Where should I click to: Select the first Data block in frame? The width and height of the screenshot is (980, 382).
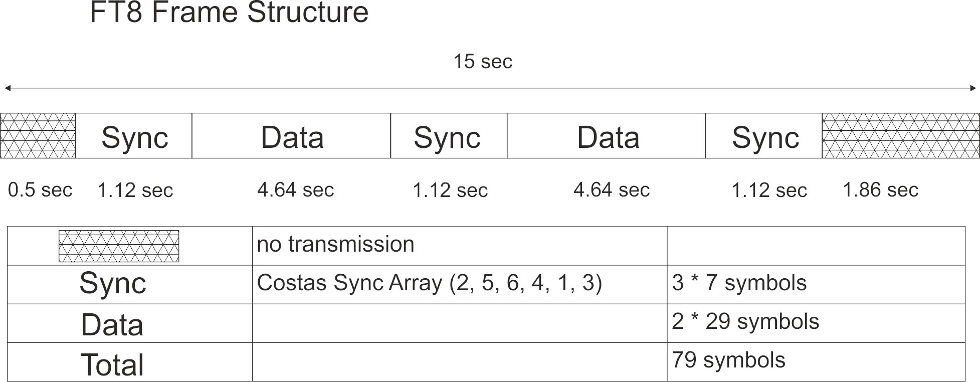tap(292, 136)
